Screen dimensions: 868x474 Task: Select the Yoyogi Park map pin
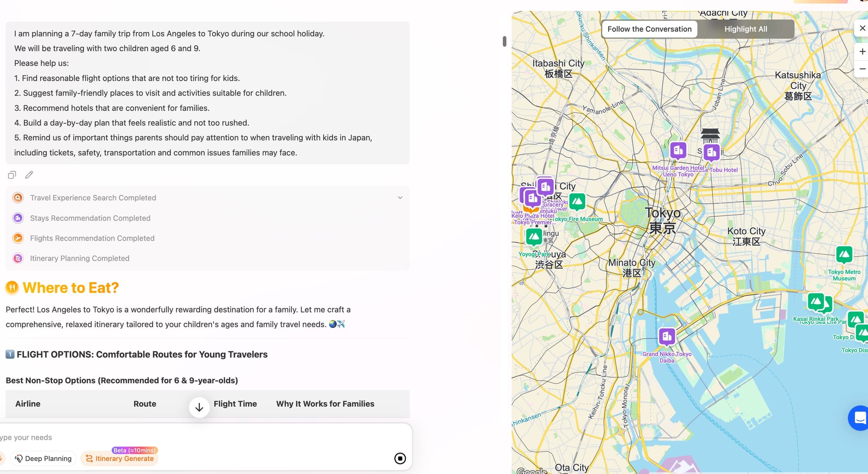coord(534,237)
